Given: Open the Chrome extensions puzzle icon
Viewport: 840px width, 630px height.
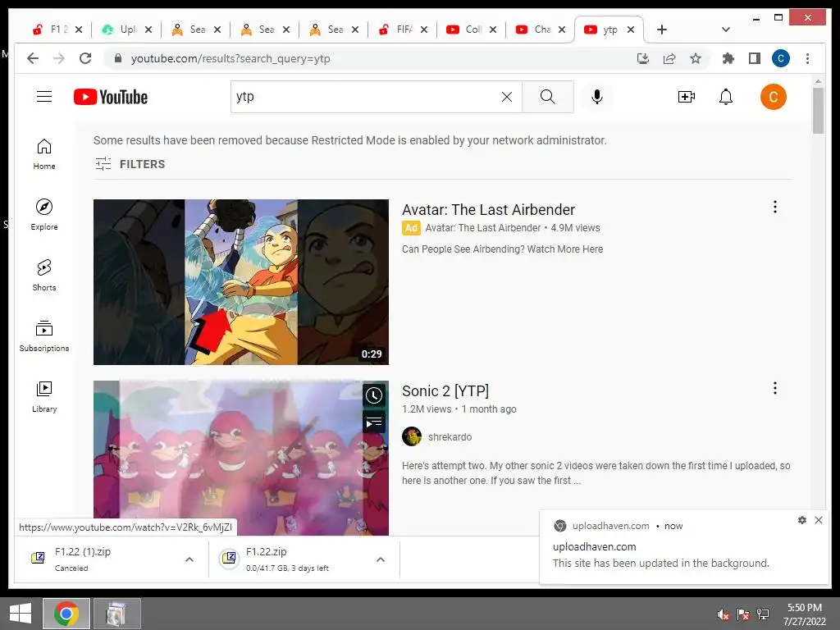Looking at the screenshot, I should click(x=728, y=58).
